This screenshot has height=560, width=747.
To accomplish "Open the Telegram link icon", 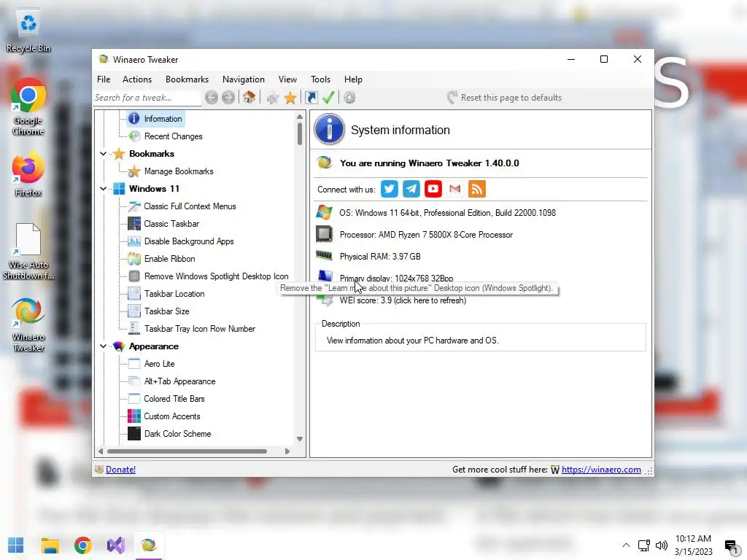I will click(x=411, y=189).
